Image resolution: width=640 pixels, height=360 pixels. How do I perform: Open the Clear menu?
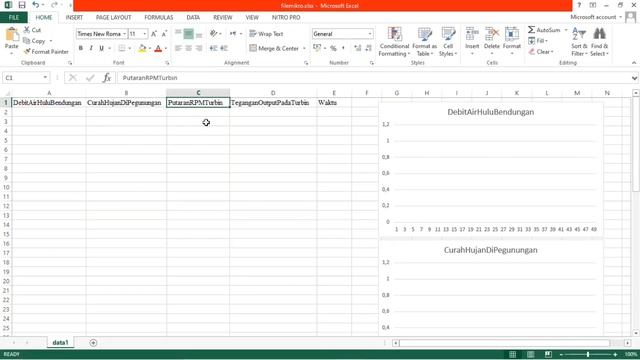coord(541,52)
